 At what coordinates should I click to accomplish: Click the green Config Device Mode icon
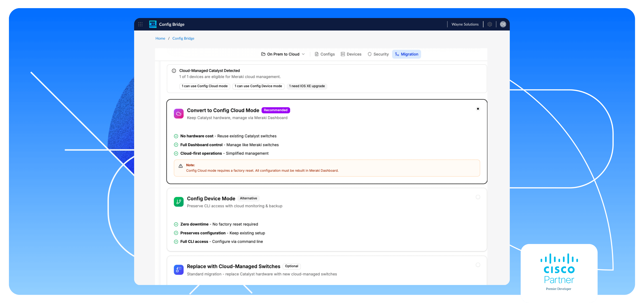click(178, 202)
